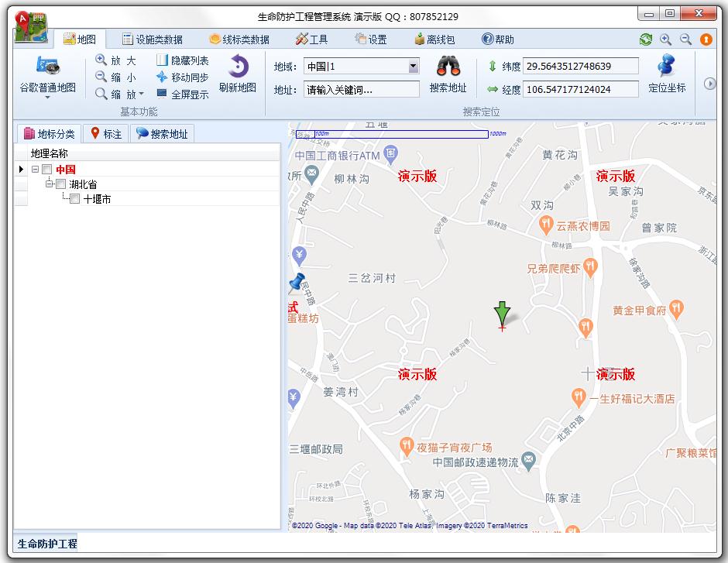Open the 缩放 zoom dropdown
The height and width of the screenshot is (563, 728).
120,94
